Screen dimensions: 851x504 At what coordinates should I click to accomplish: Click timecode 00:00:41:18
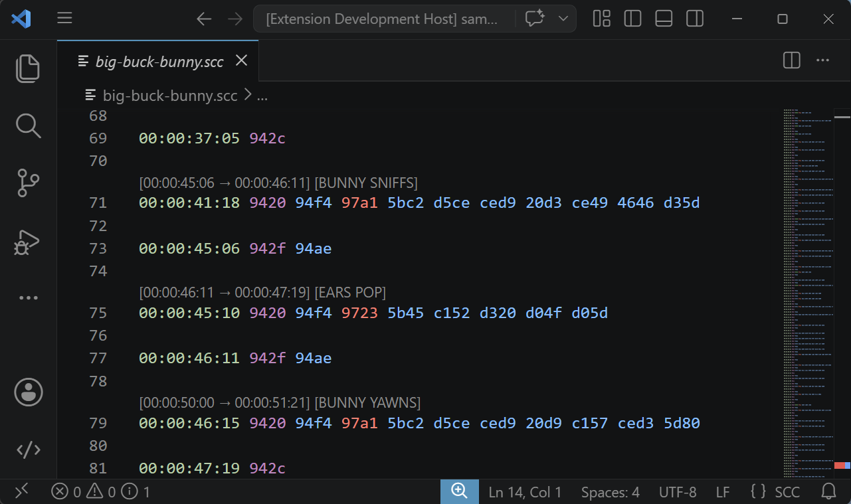coord(189,203)
